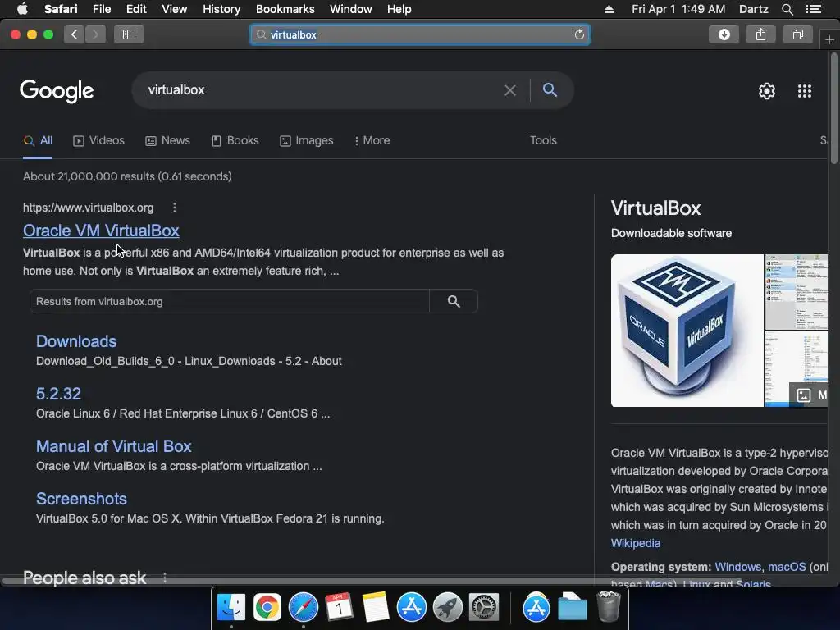Follow the Windows operating system link
This screenshot has height=630, width=840.
tap(737, 567)
